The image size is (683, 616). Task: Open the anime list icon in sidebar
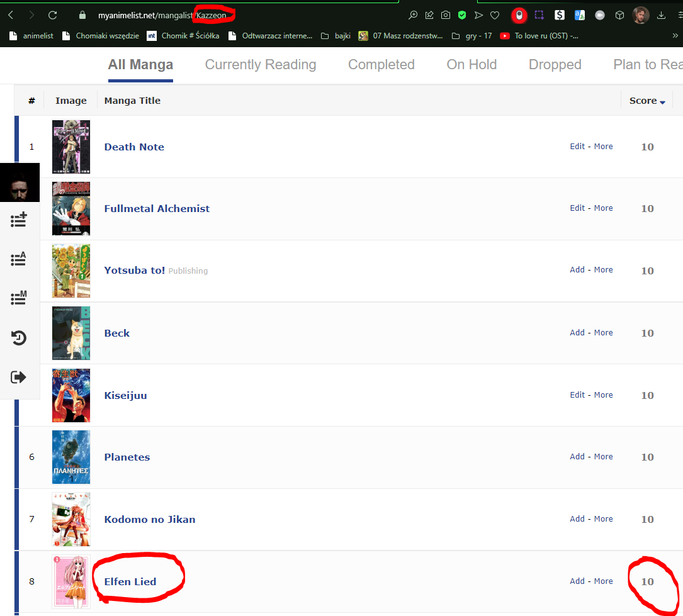click(x=19, y=259)
